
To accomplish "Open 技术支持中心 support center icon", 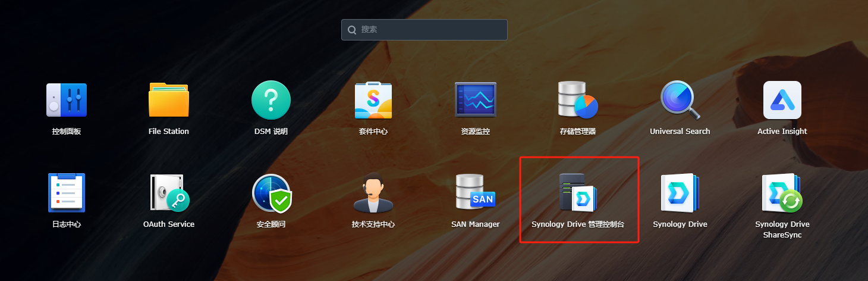I will (x=373, y=193).
